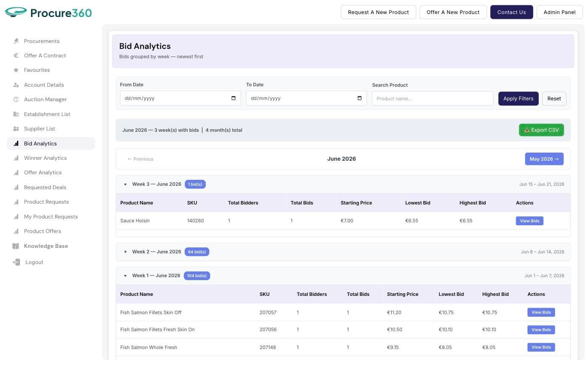Click the Previous month link
Image resolution: width=588 pixels, height=369 pixels.
pyautogui.click(x=141, y=159)
